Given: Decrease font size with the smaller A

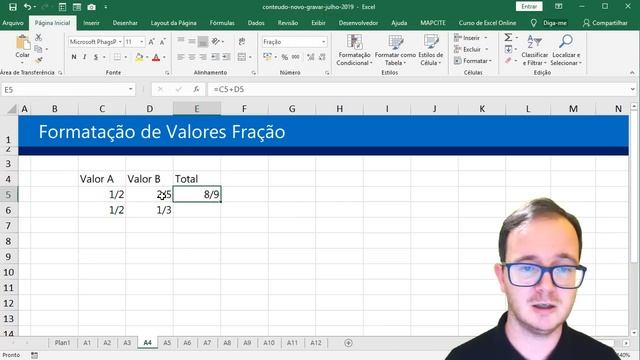Looking at the screenshot, I should click(x=162, y=42).
